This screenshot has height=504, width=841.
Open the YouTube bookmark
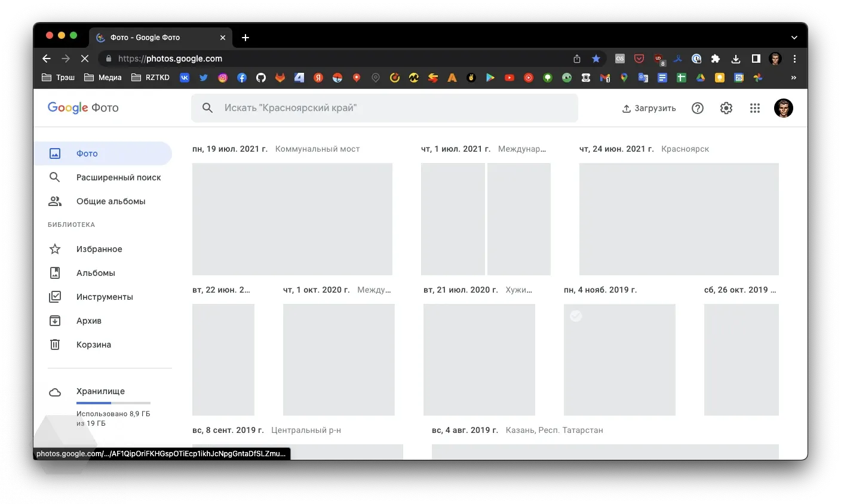click(509, 78)
